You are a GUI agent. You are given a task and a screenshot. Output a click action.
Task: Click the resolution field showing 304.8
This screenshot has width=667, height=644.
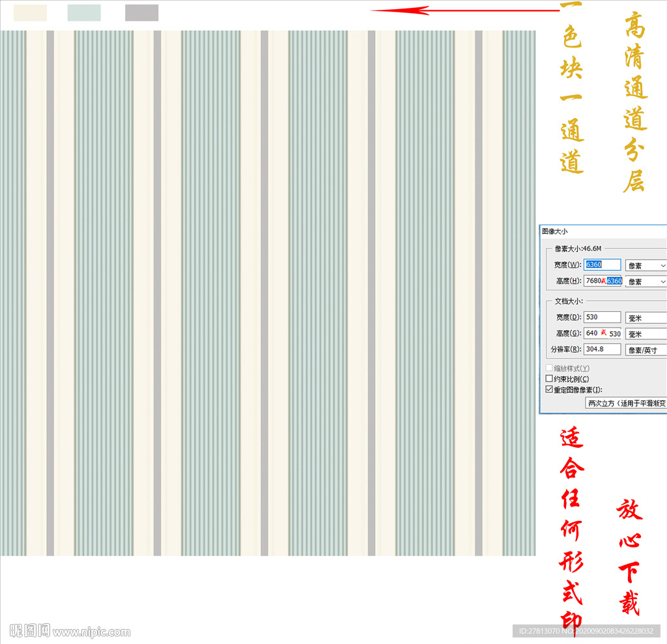(x=602, y=349)
